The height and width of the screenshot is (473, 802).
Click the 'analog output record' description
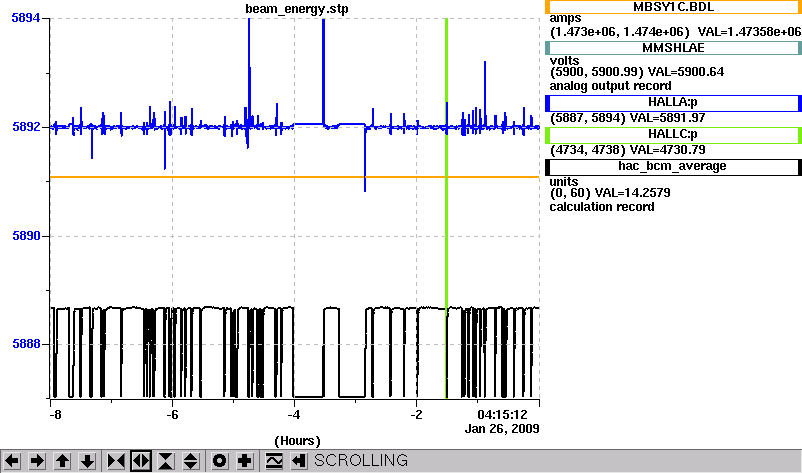pos(611,86)
